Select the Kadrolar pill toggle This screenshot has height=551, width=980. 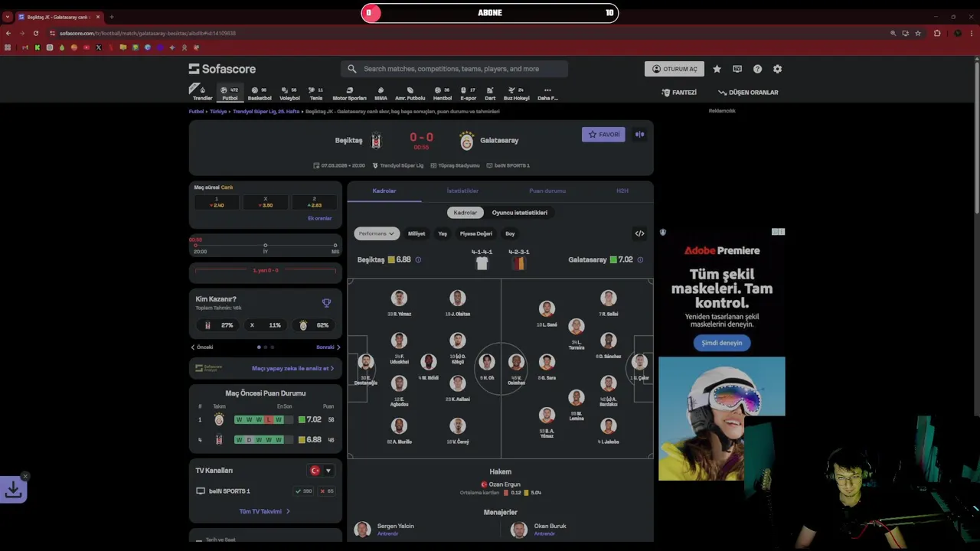coord(465,213)
